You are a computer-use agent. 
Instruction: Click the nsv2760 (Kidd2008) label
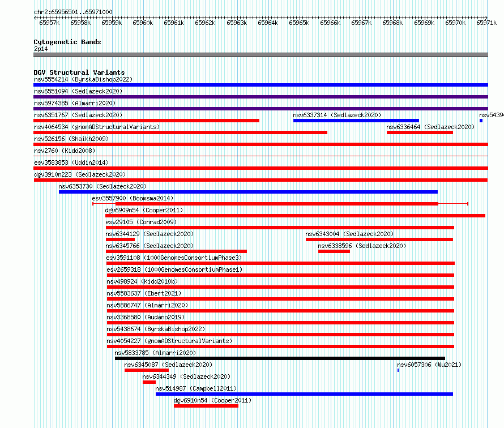point(65,151)
